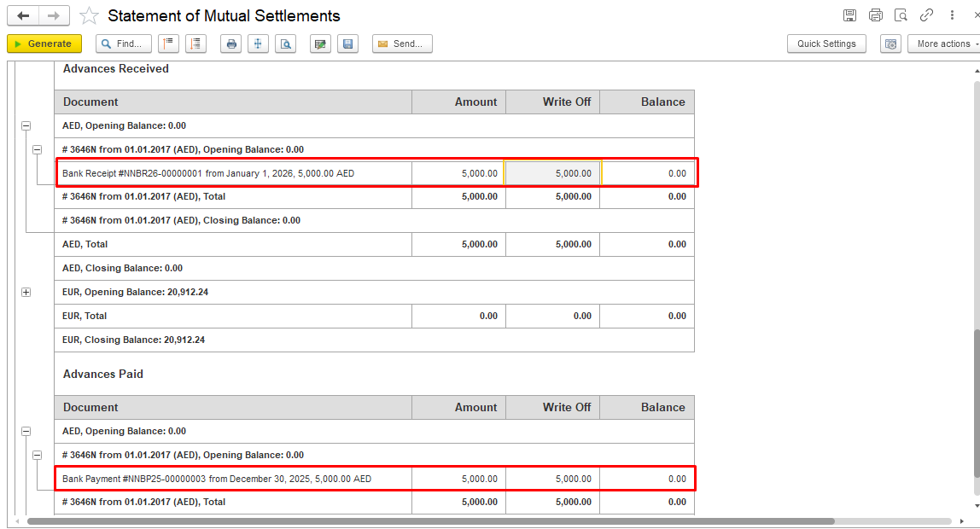This screenshot has width=980, height=529.
Task: Click 'EUR, Opening Balance: 20,912.24' row
Action: (375, 293)
